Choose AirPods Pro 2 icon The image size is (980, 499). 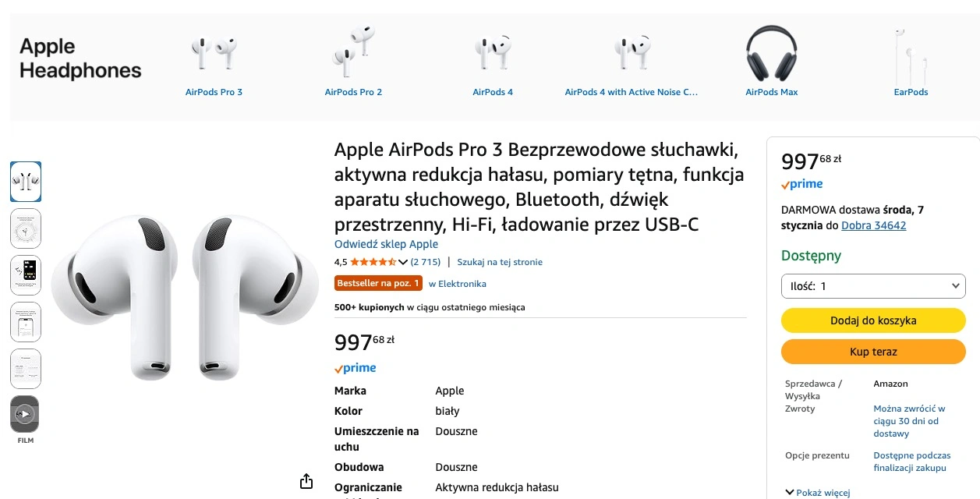point(353,51)
